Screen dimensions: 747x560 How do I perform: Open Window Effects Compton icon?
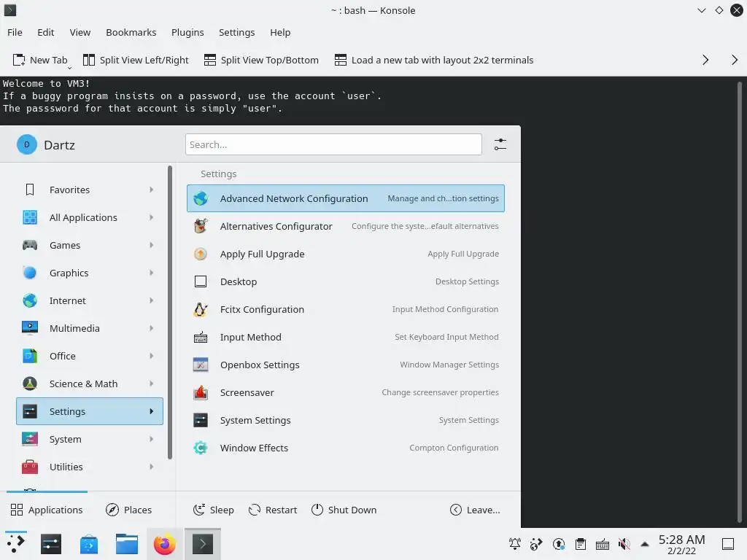201,448
